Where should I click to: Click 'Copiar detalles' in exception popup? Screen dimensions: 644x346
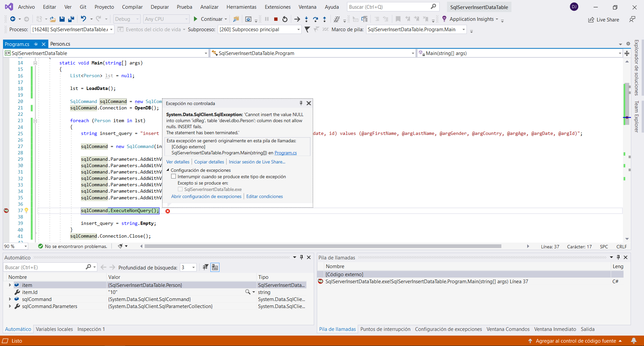tap(209, 162)
